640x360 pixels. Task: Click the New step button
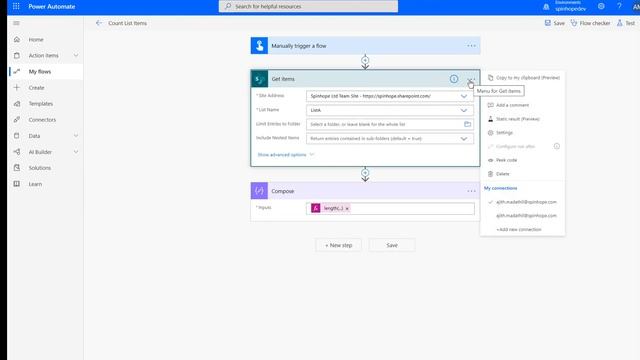338,245
